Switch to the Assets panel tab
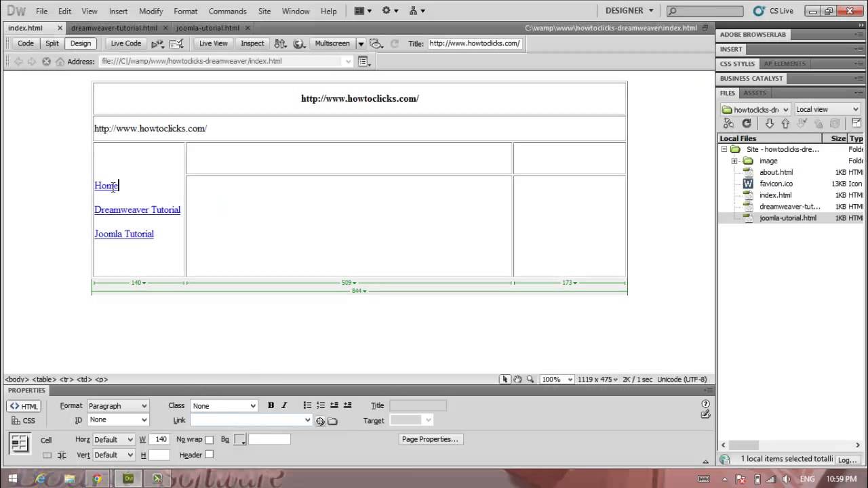 click(755, 93)
